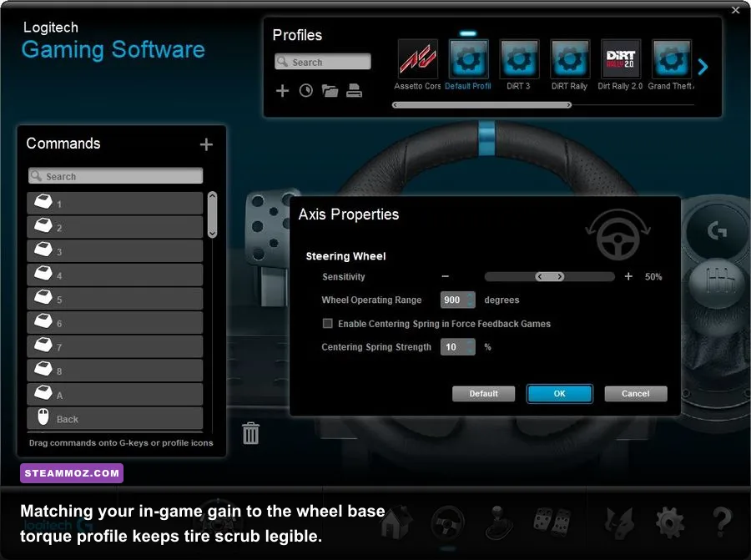Viewport: 751px width, 560px height.
Task: Click the plus sign to increase sensitivity
Action: (x=628, y=276)
